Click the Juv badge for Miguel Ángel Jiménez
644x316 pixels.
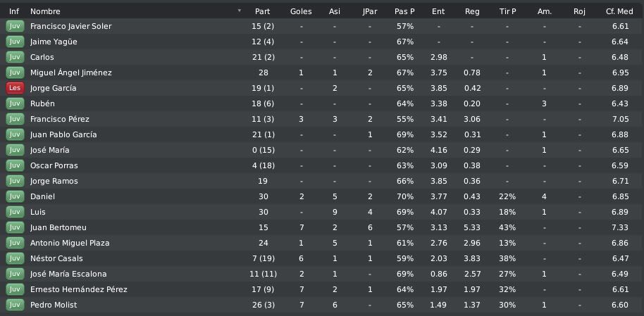click(15, 72)
